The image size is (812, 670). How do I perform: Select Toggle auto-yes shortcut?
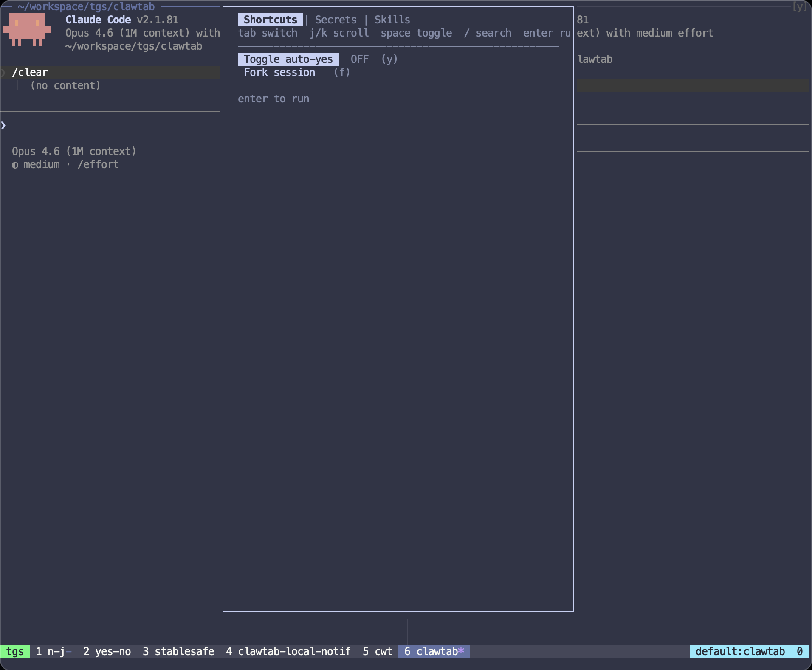pos(288,59)
